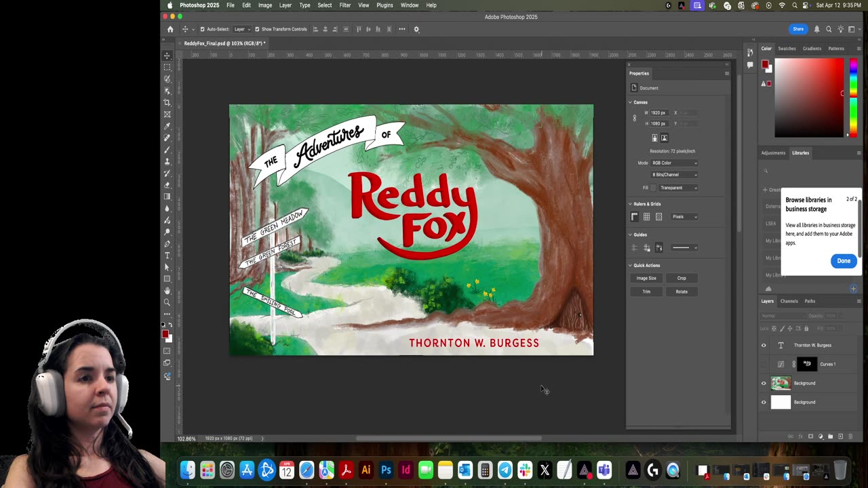Select the Move tool
Viewport: 868px width, 488px height.
167,56
